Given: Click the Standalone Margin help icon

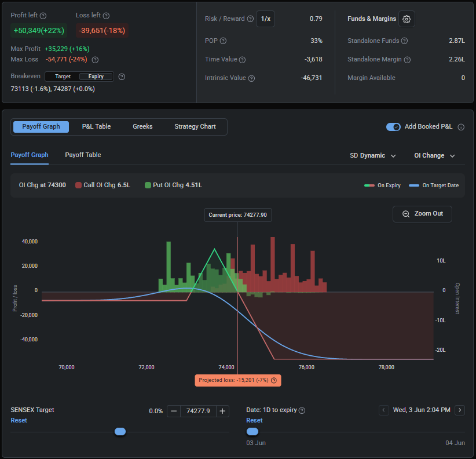Looking at the screenshot, I should [x=408, y=60].
